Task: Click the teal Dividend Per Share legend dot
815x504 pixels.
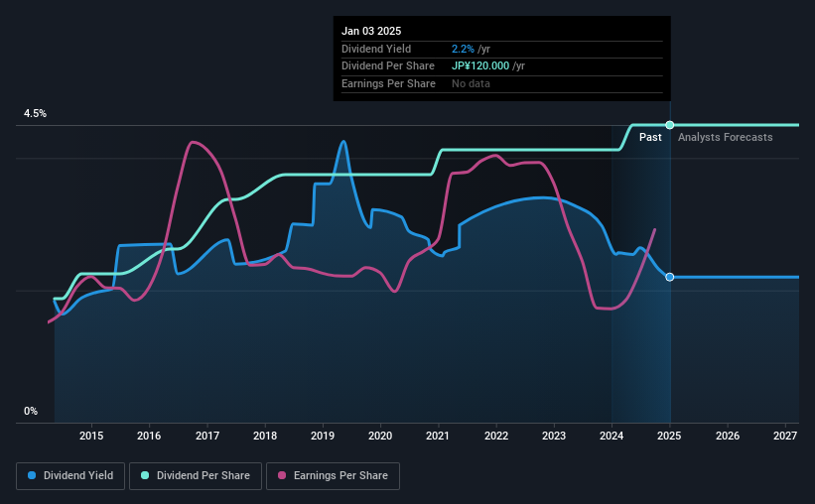Action: pos(145,475)
